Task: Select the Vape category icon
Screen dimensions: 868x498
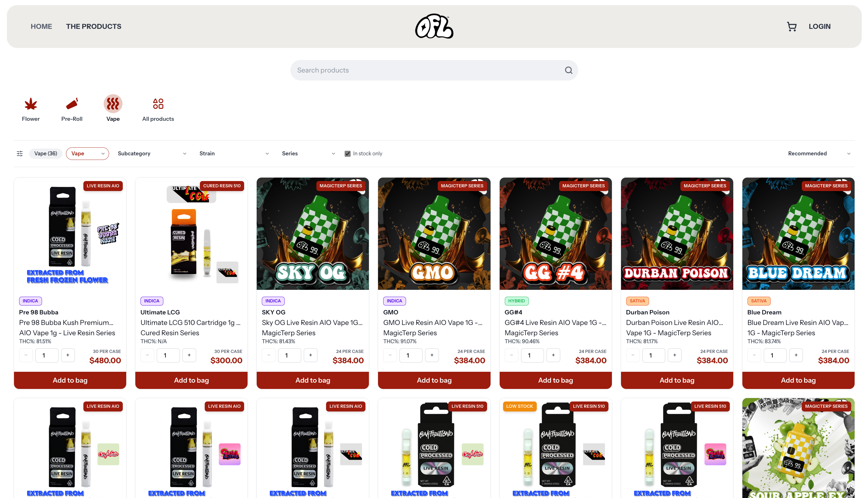Action: coord(113,104)
